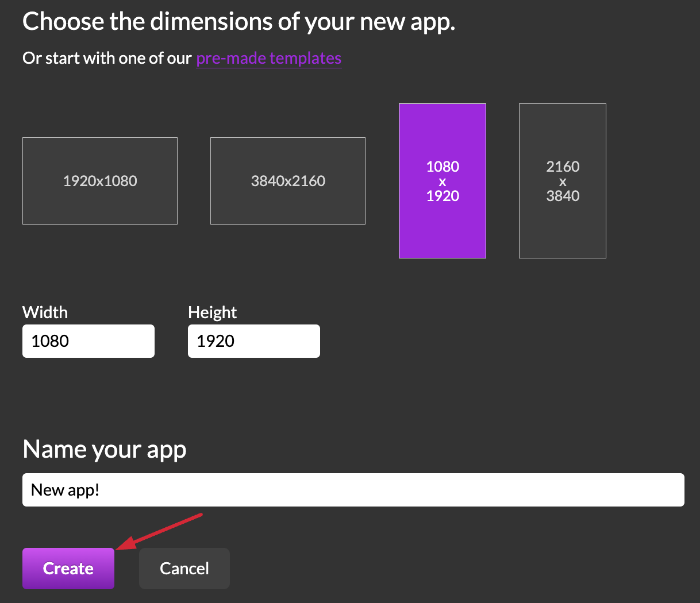The image size is (700, 603).
Task: Open the pre-made templates link
Action: tap(269, 59)
